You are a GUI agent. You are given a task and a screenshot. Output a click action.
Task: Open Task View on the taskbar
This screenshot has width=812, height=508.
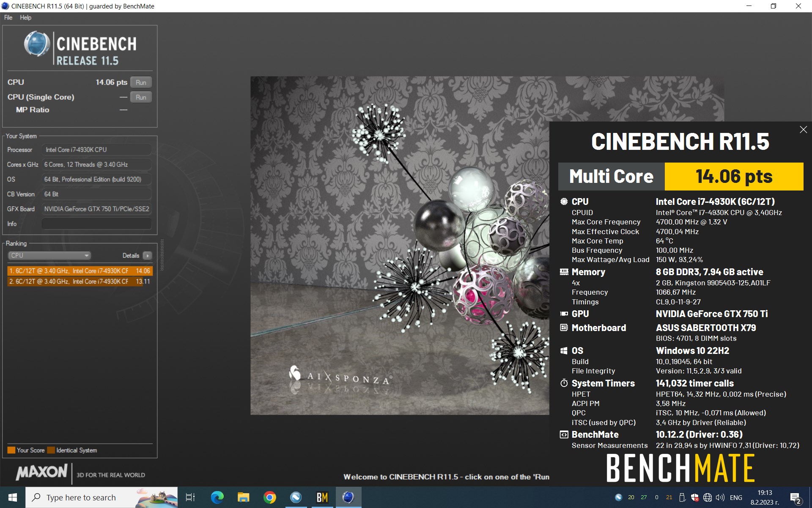[190, 497]
